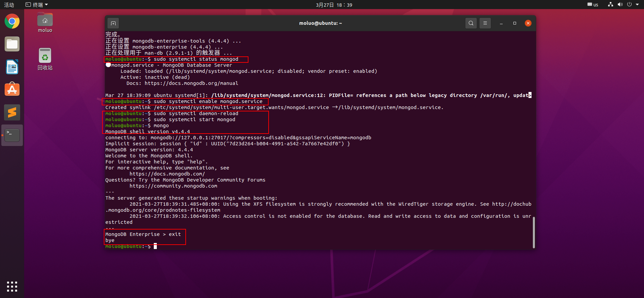This screenshot has width=644, height=298.
Task: Launch LibreOffice Writer from dock
Action: tap(12, 67)
